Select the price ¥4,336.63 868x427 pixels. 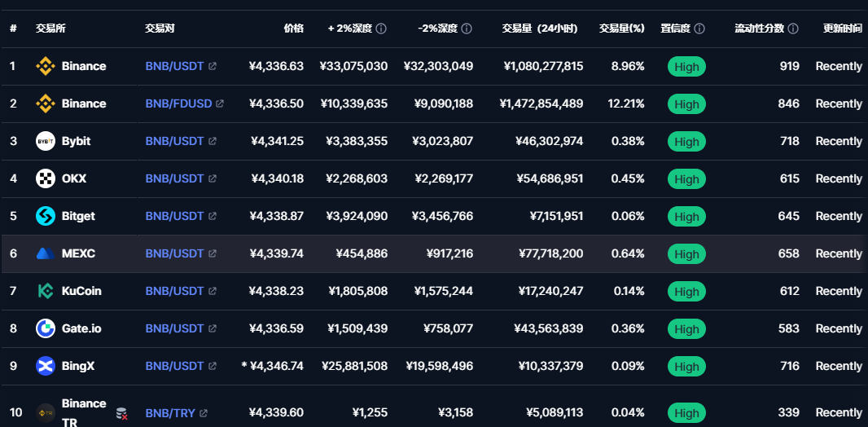tap(276, 67)
